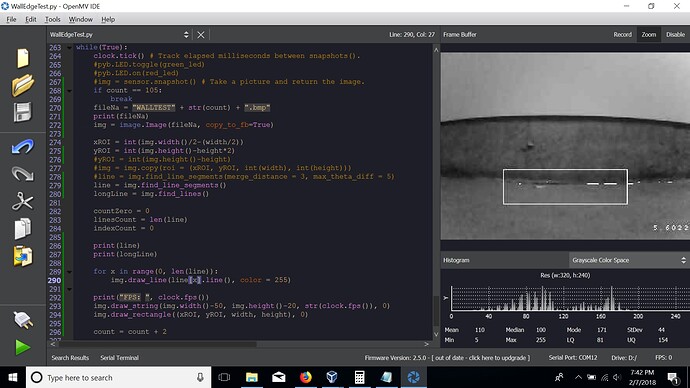The height and width of the screenshot is (388, 690).
Task: Click the network Wi-Fi tray icon
Action: tap(605, 377)
